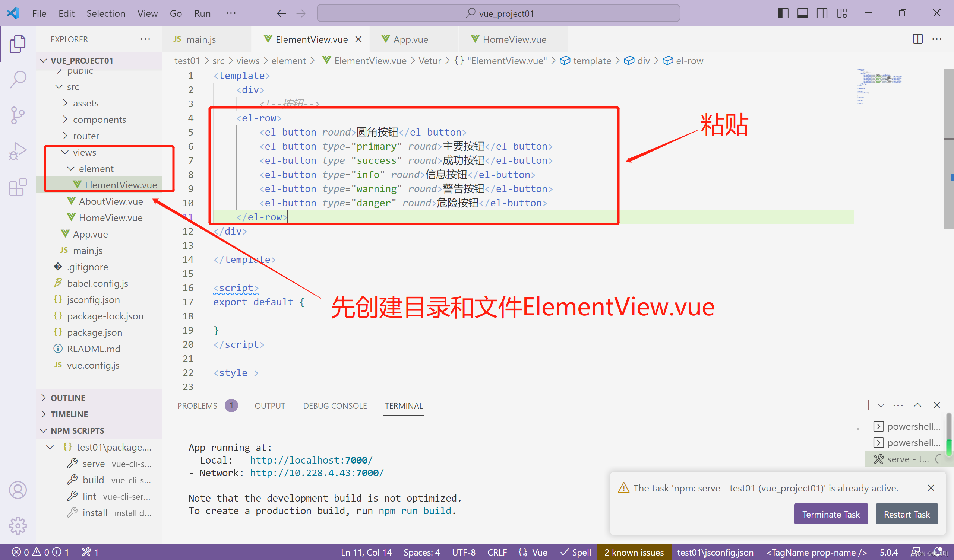Open the Selection menu
The image size is (954, 560).
(x=106, y=14)
